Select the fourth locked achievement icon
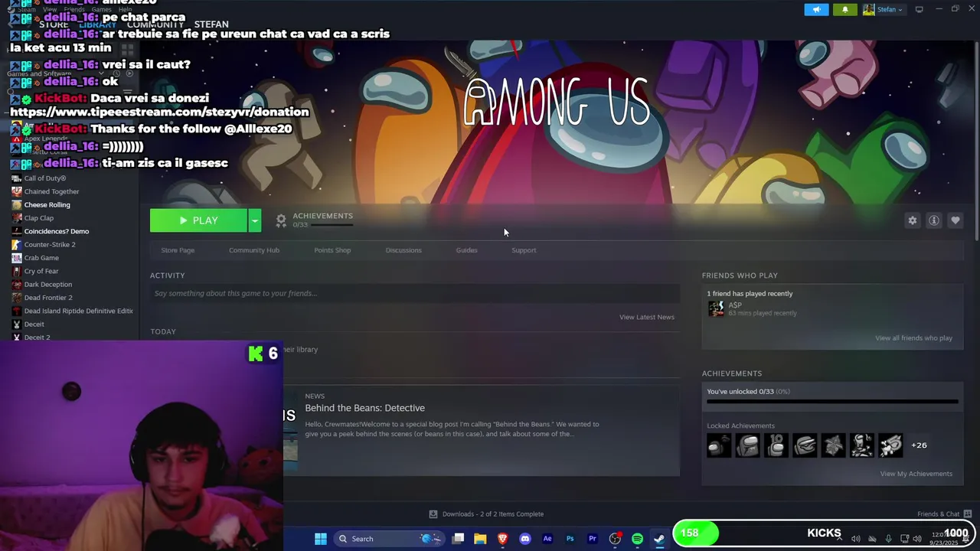The height and width of the screenshot is (551, 980). click(x=805, y=445)
